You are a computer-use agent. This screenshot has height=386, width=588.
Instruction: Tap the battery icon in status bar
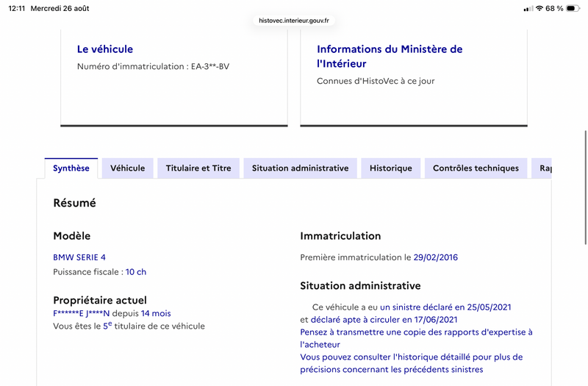point(573,8)
